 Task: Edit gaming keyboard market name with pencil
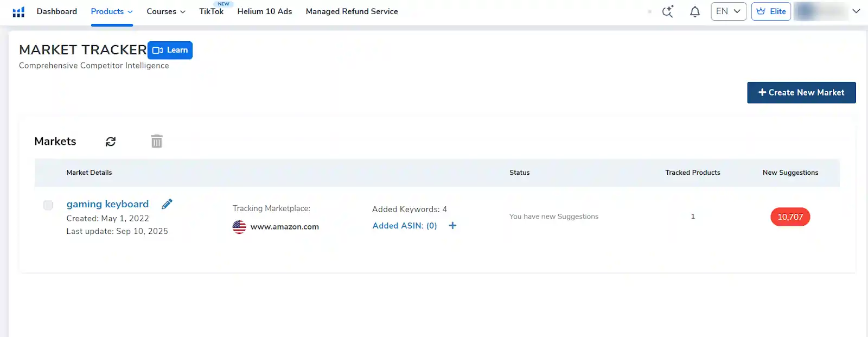coord(167,204)
